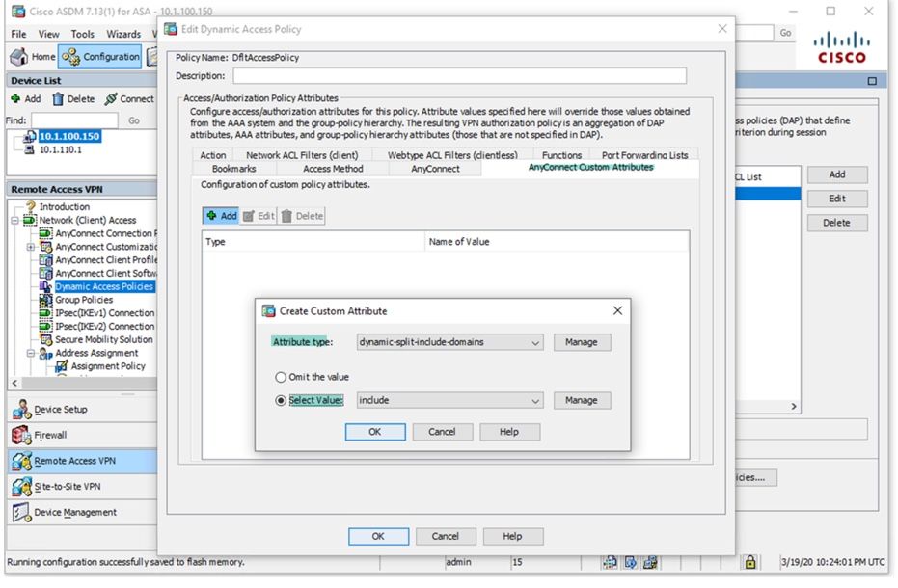898x588 pixels.
Task: Open the Configuration toolbar button
Action: [x=100, y=57]
